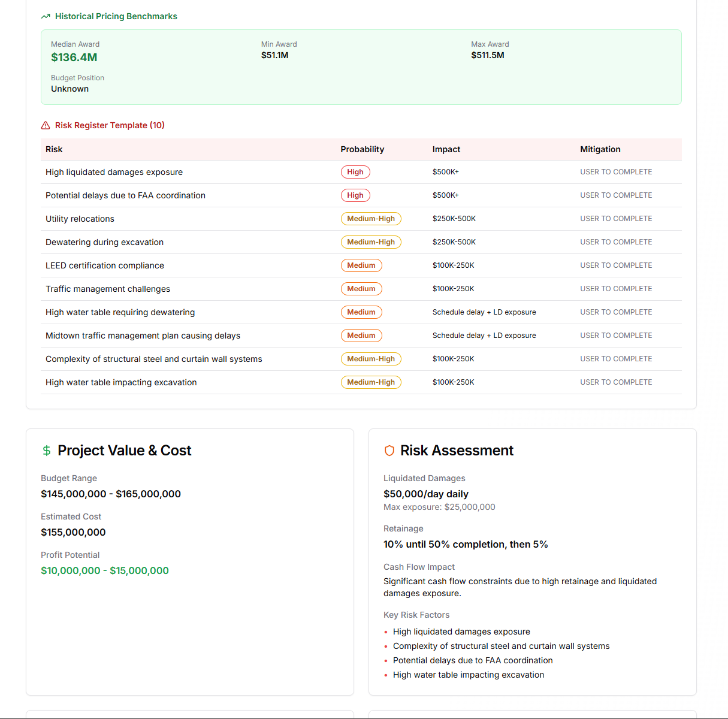Click the Medium-High badge for structural steel complexity
Screen dimensions: 728x719
[371, 358]
